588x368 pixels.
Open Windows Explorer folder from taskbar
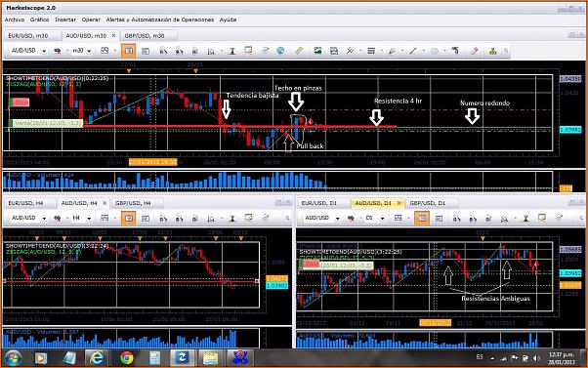210,358
